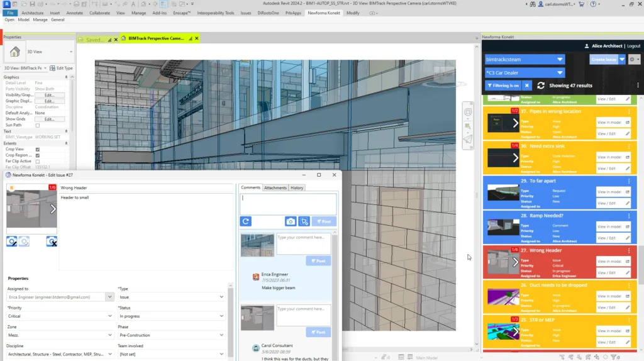Click View in model for Ramp Needed issue

(x=610, y=226)
